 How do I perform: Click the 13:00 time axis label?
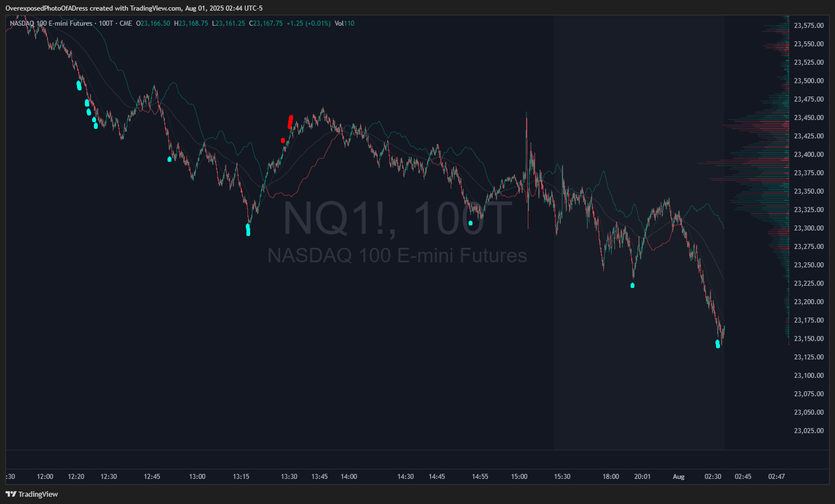click(x=197, y=477)
